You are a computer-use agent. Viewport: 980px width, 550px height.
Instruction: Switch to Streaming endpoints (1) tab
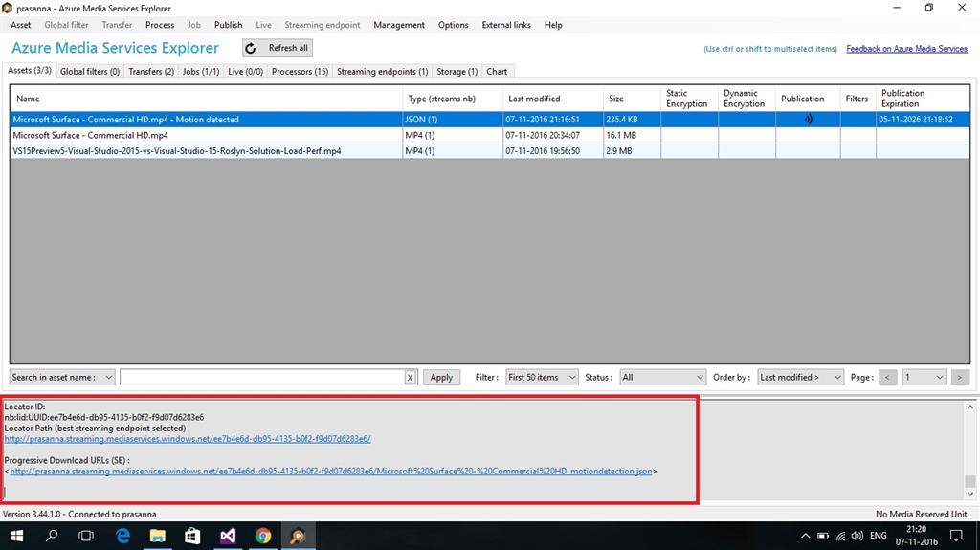click(x=383, y=71)
